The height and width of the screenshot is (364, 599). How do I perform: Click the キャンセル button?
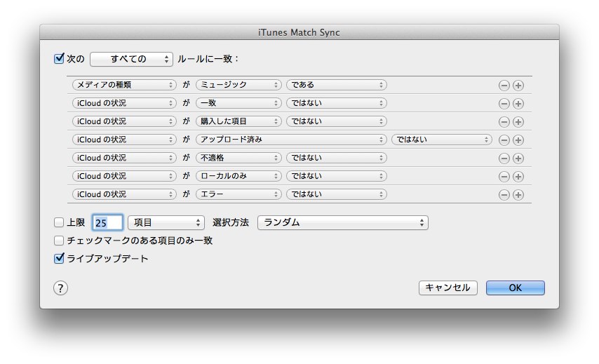(x=448, y=288)
